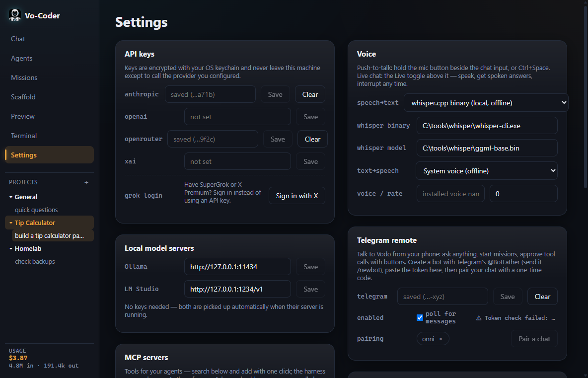Clear the openrouter API key
Viewport: 588px width, 378px height.
pyautogui.click(x=312, y=139)
